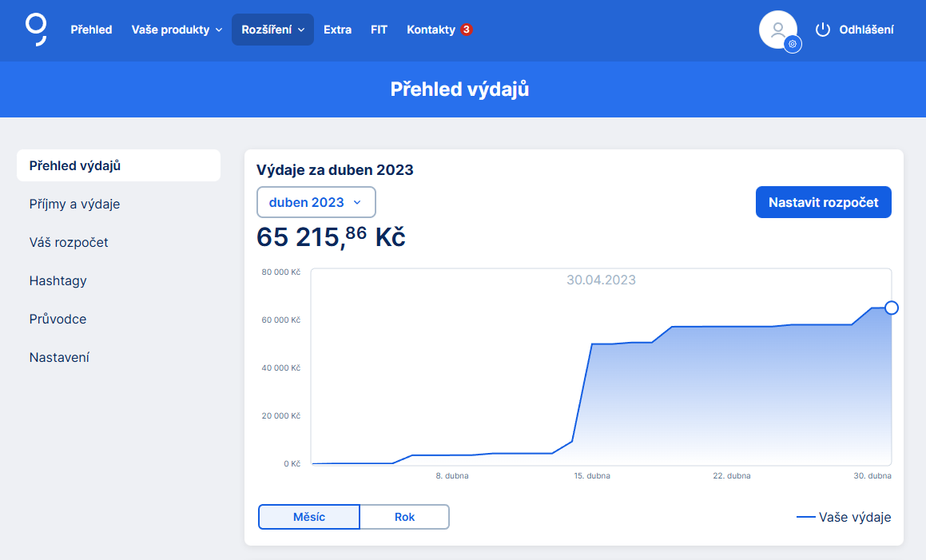The width and height of the screenshot is (926, 560).
Task: Switch the chart view to Rok
Action: point(404,517)
